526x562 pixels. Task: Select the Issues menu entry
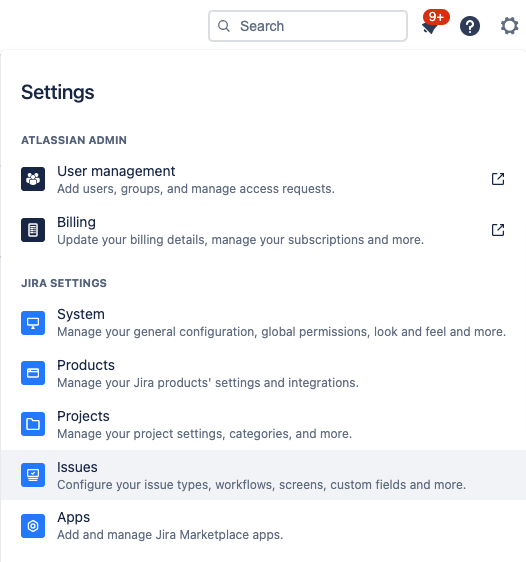[263, 475]
